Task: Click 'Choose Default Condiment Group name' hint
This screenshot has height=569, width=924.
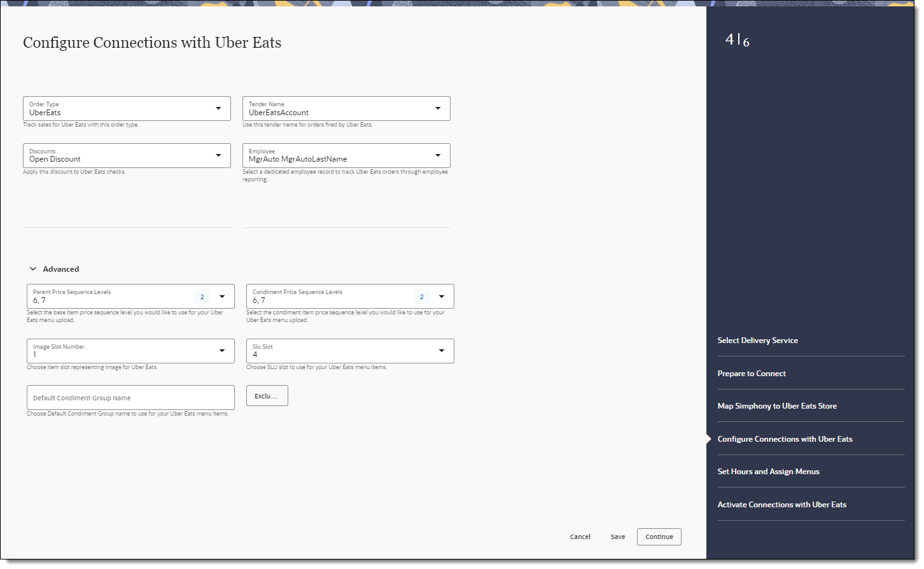Action: (x=127, y=414)
